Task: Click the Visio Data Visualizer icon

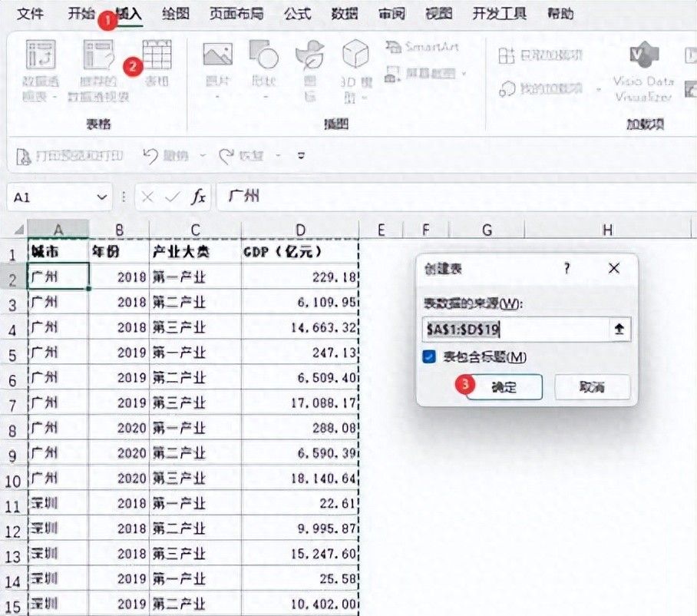Action: click(642, 55)
